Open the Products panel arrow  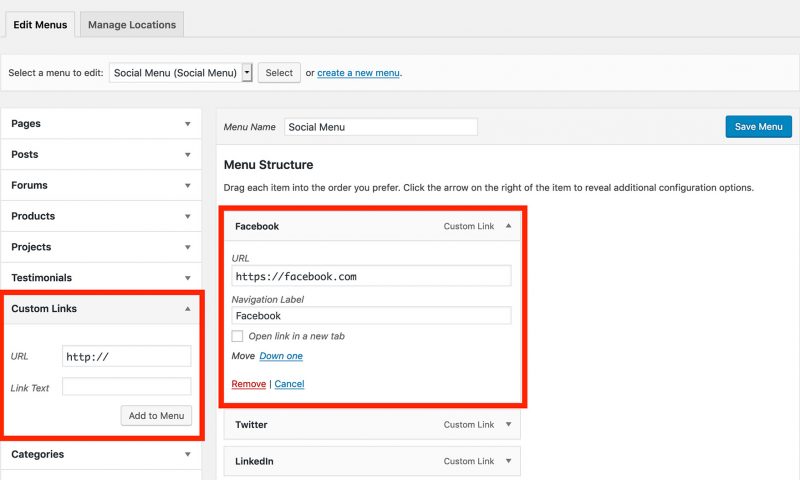click(x=188, y=216)
